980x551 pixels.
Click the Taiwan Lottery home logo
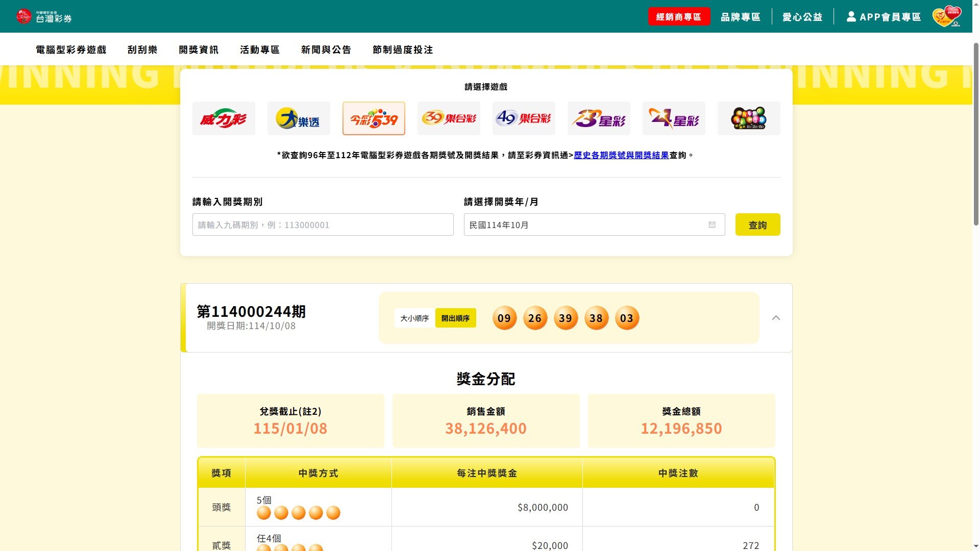(x=44, y=16)
